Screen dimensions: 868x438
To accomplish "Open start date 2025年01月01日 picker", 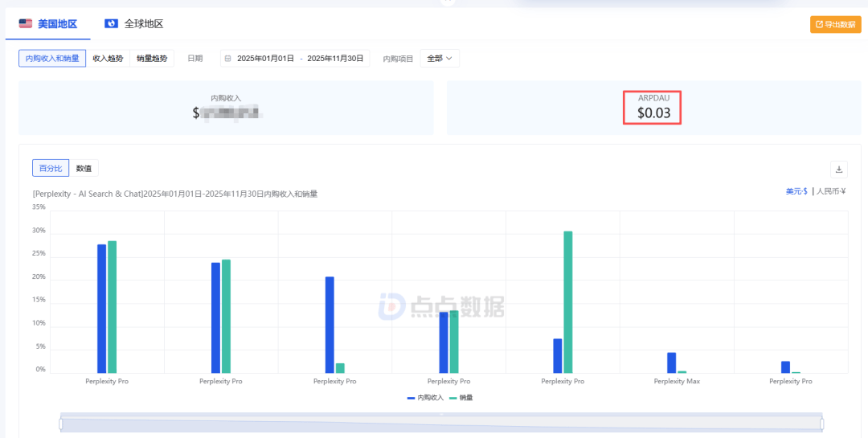I will (x=266, y=59).
